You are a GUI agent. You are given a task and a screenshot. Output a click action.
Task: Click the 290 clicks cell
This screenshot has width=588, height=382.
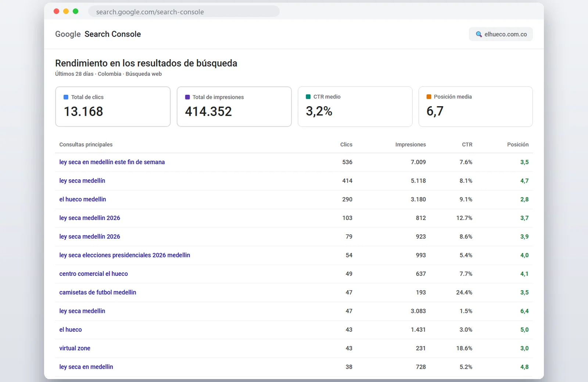click(x=347, y=199)
